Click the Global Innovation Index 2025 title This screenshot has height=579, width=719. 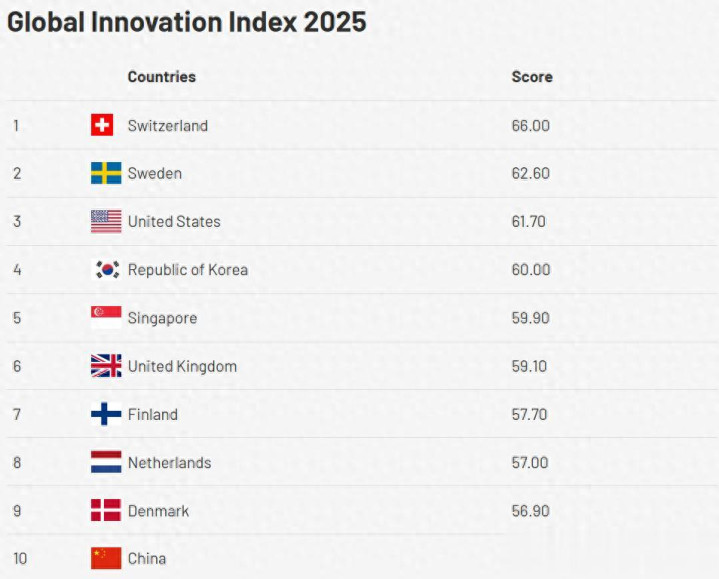coord(187,22)
